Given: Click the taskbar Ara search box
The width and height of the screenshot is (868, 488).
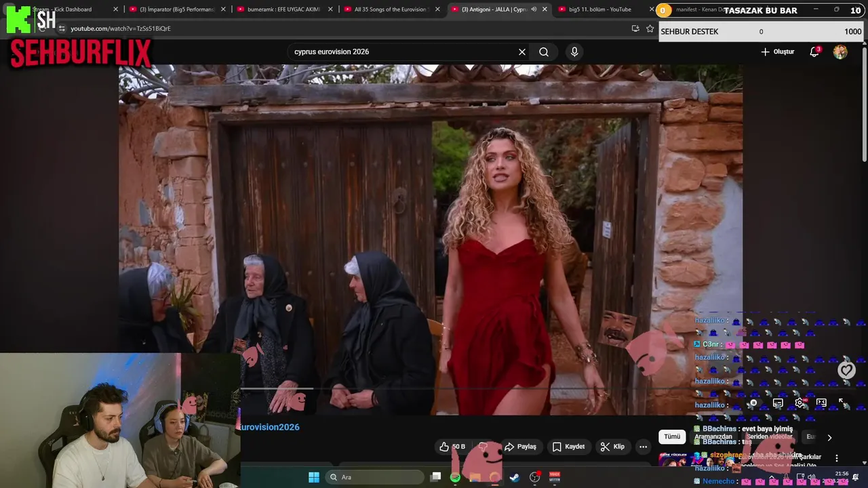Looking at the screenshot, I should [375, 477].
